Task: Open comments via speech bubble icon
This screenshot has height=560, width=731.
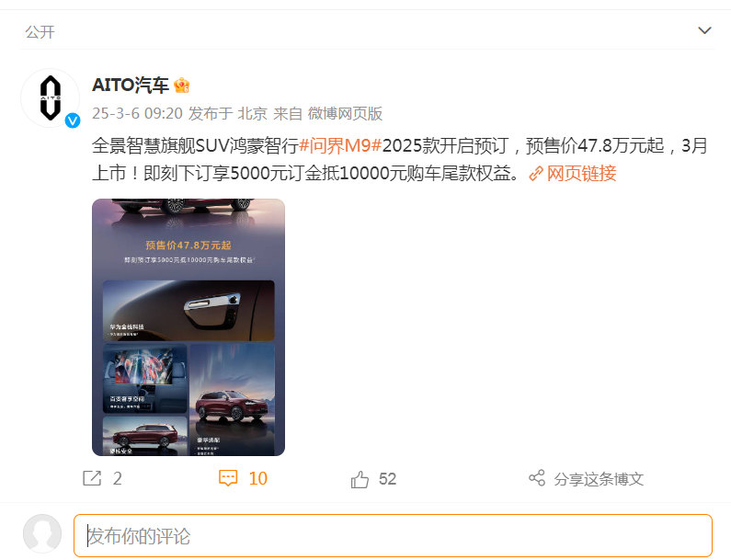Action: point(228,478)
